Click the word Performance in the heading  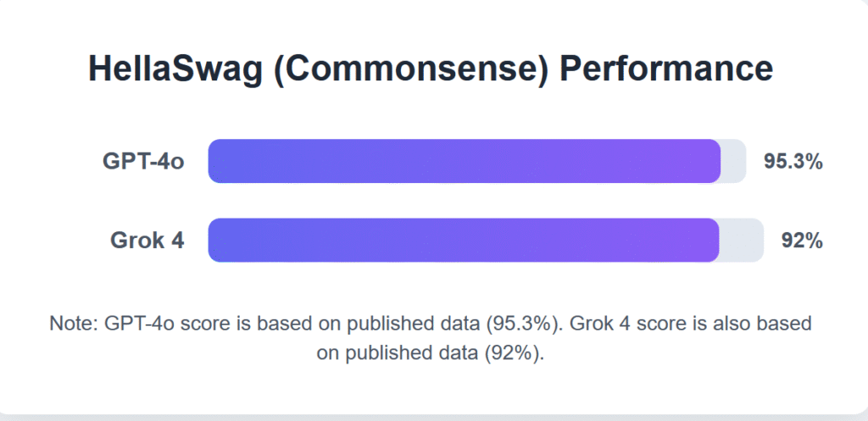[666, 69]
